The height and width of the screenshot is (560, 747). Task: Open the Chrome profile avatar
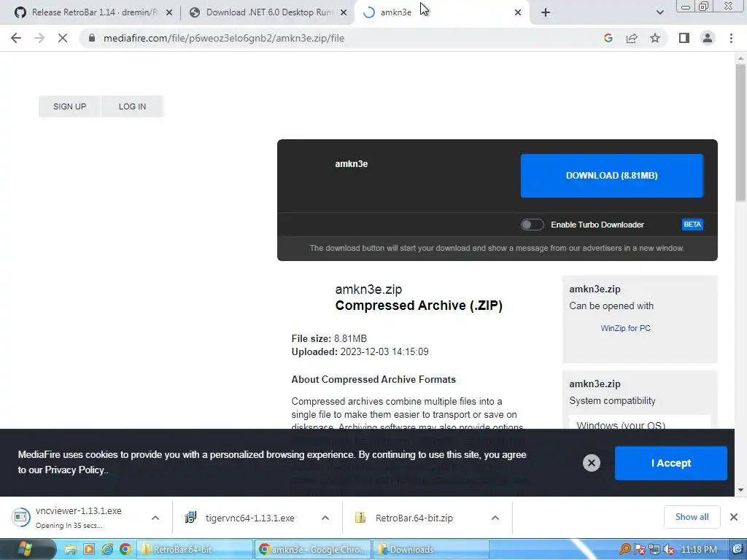(x=708, y=38)
